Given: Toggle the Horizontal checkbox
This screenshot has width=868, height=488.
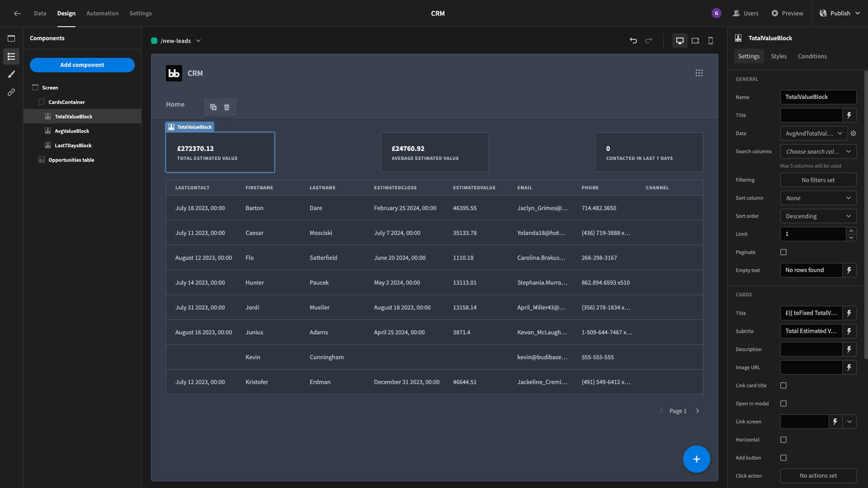Looking at the screenshot, I should point(783,440).
